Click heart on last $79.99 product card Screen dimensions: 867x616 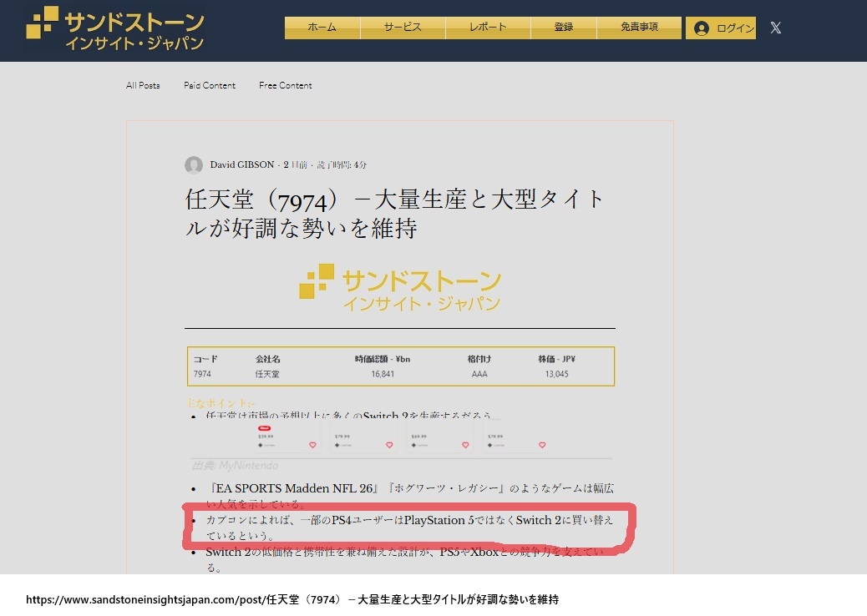(x=542, y=445)
